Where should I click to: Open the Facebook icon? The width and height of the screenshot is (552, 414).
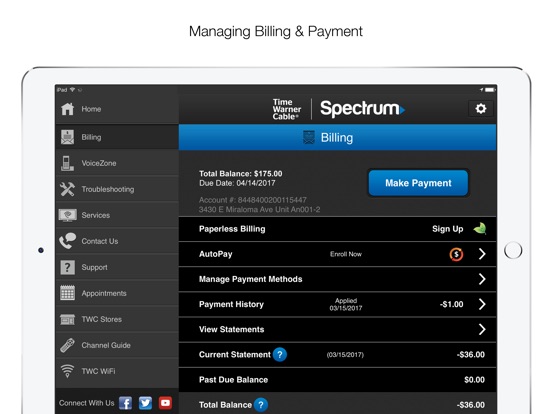pos(125,403)
